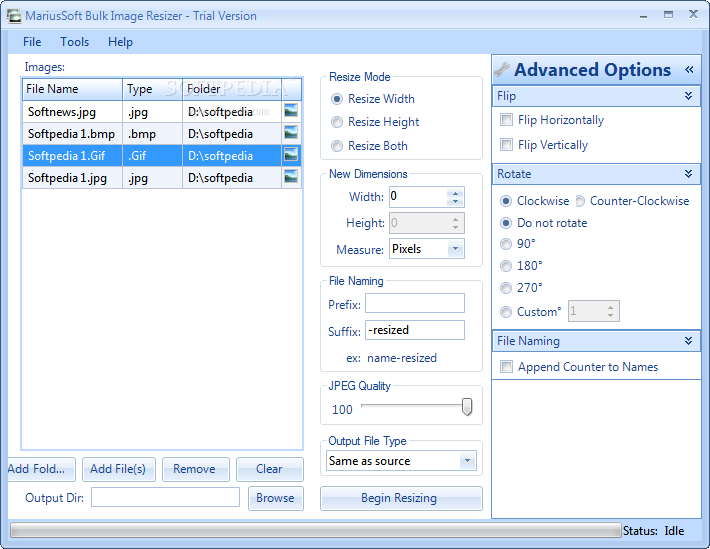
Task: Increase the Width value with up arrow
Action: pyautogui.click(x=456, y=193)
